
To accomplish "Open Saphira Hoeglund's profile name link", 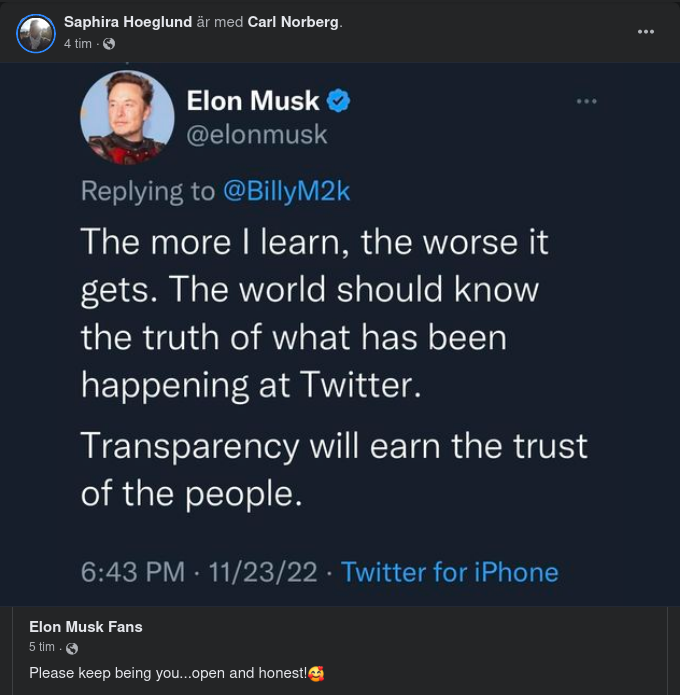I will [128, 22].
